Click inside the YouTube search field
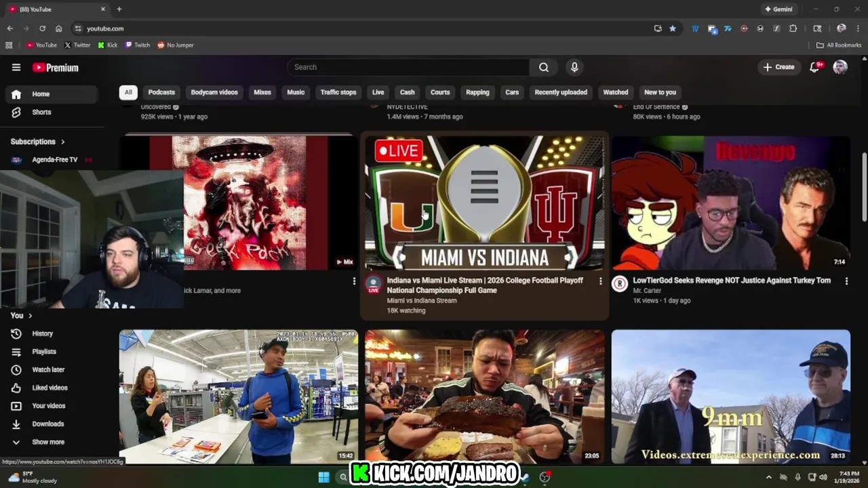Image resolution: width=868 pixels, height=488 pixels. 408,67
